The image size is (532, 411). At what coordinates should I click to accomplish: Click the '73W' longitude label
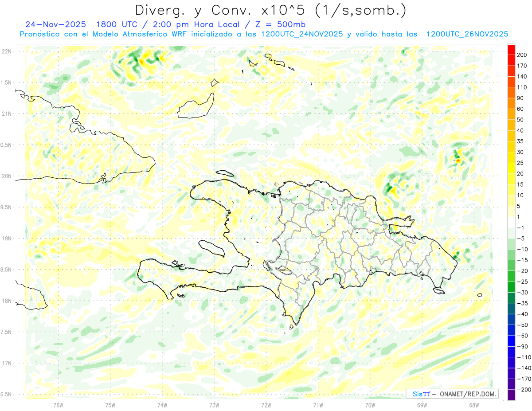click(214, 405)
